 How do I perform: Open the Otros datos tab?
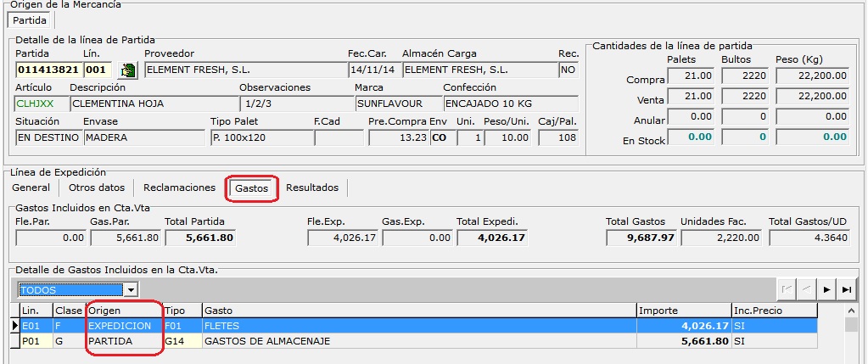pos(97,188)
